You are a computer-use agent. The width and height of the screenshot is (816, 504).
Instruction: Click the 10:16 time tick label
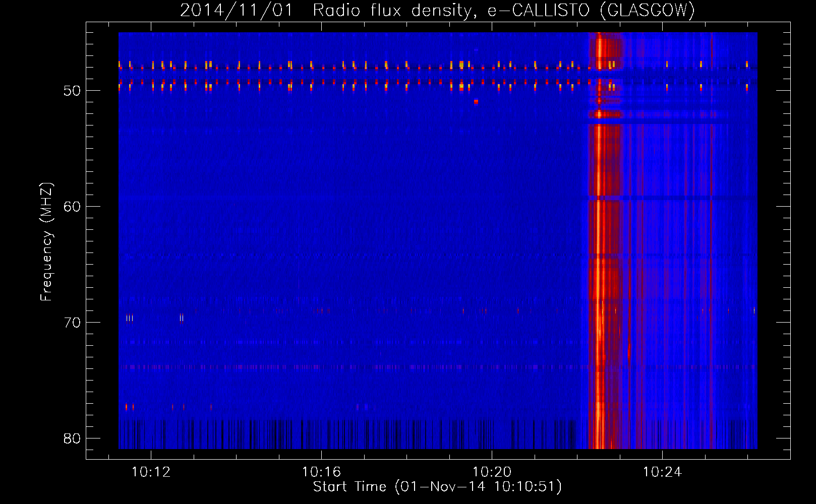321,472
